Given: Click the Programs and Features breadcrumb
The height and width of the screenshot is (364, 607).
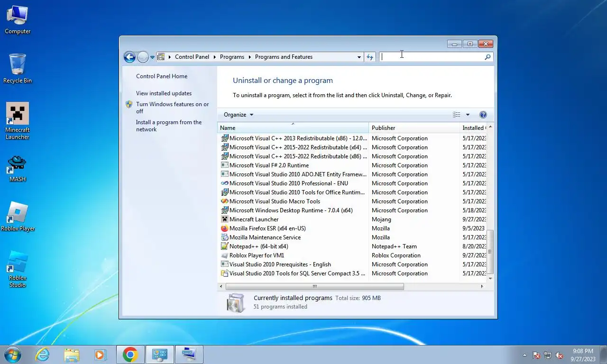Looking at the screenshot, I should pyautogui.click(x=284, y=57).
